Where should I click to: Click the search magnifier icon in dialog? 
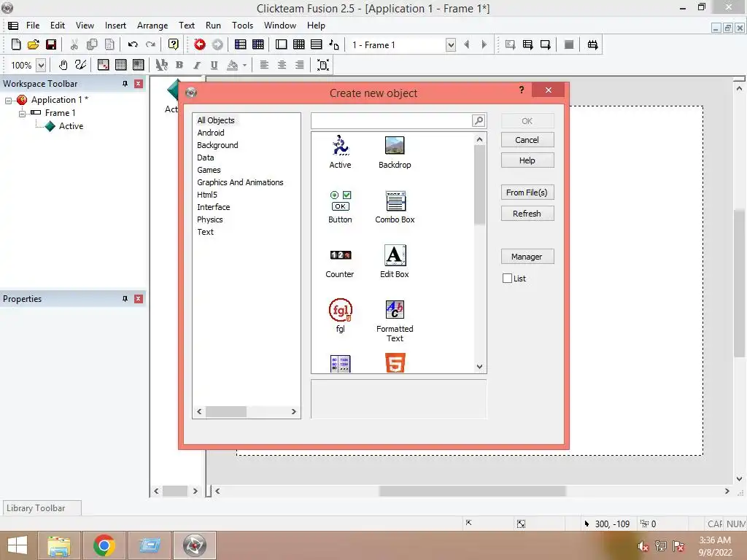pos(479,120)
